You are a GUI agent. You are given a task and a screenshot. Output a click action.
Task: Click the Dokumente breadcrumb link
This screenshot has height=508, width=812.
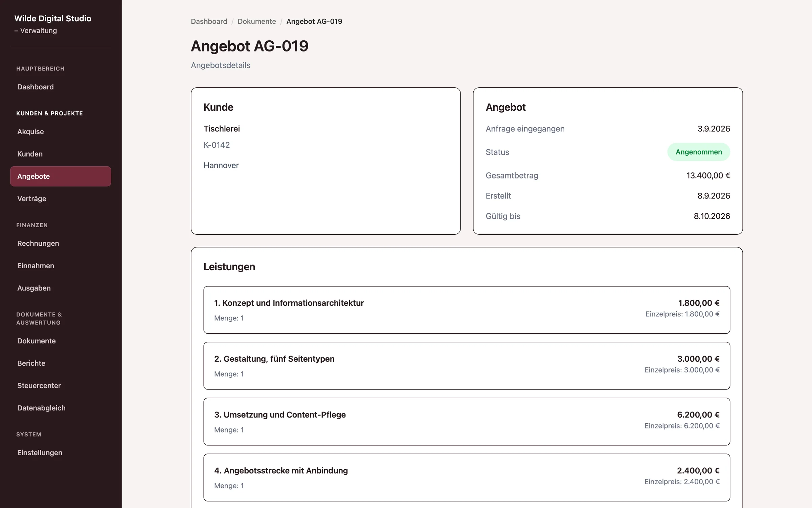(257, 21)
